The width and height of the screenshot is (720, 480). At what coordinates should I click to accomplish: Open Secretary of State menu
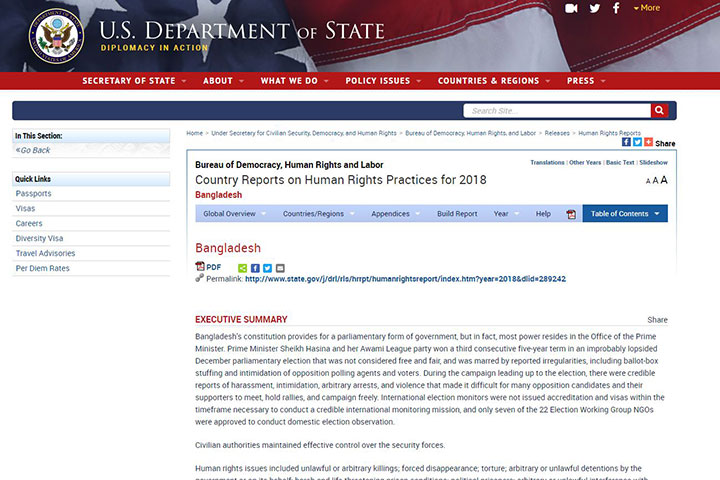(134, 81)
